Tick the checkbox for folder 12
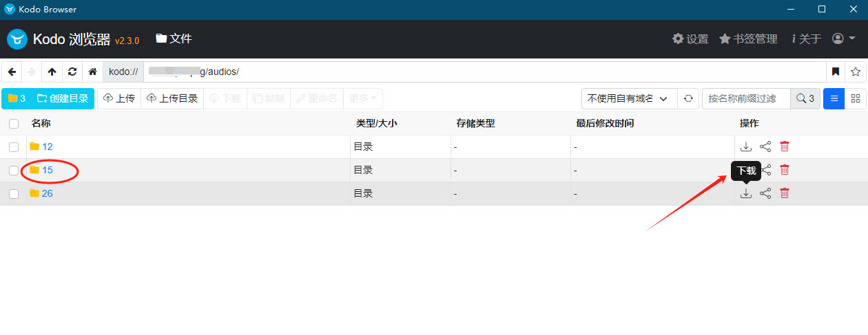 coord(14,147)
